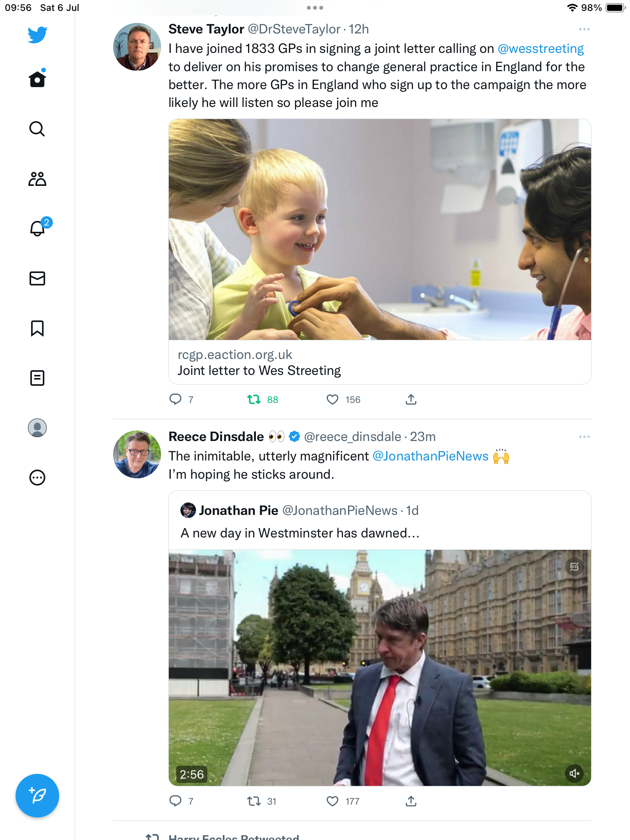
Task: Tap the blue compose tweet button
Action: click(x=37, y=796)
